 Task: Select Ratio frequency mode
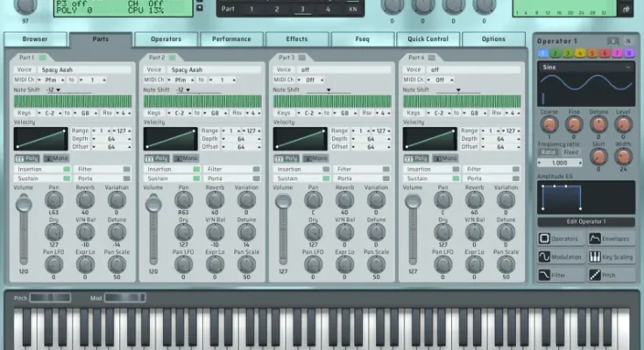[548, 152]
